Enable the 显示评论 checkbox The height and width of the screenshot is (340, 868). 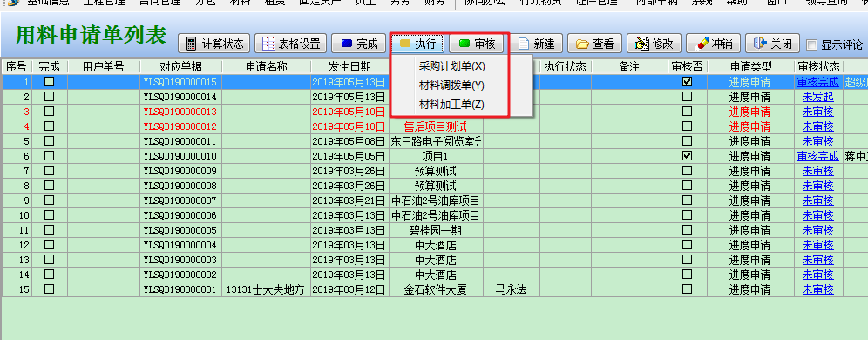point(811,44)
